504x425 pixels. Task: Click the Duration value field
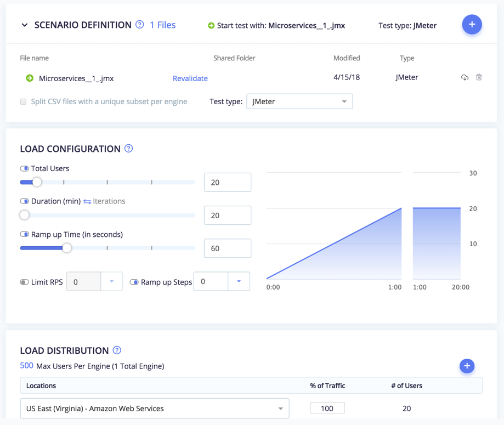(x=228, y=215)
